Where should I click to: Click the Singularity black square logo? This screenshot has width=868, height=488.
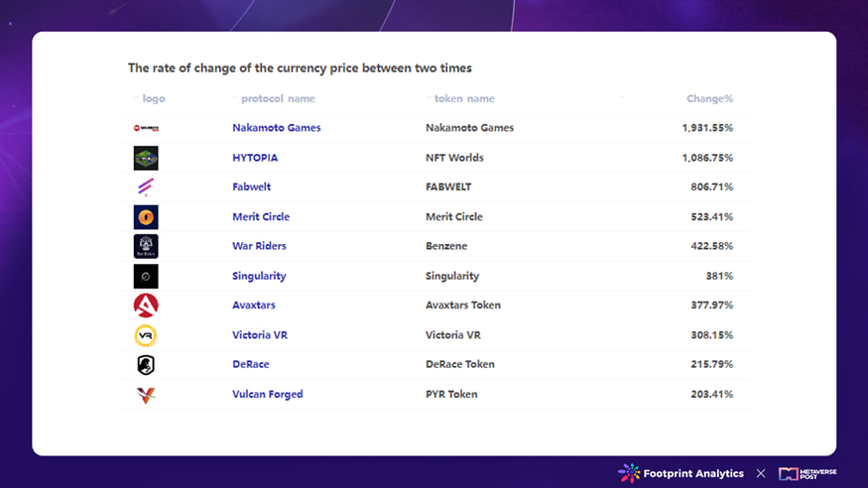pyautogui.click(x=146, y=276)
